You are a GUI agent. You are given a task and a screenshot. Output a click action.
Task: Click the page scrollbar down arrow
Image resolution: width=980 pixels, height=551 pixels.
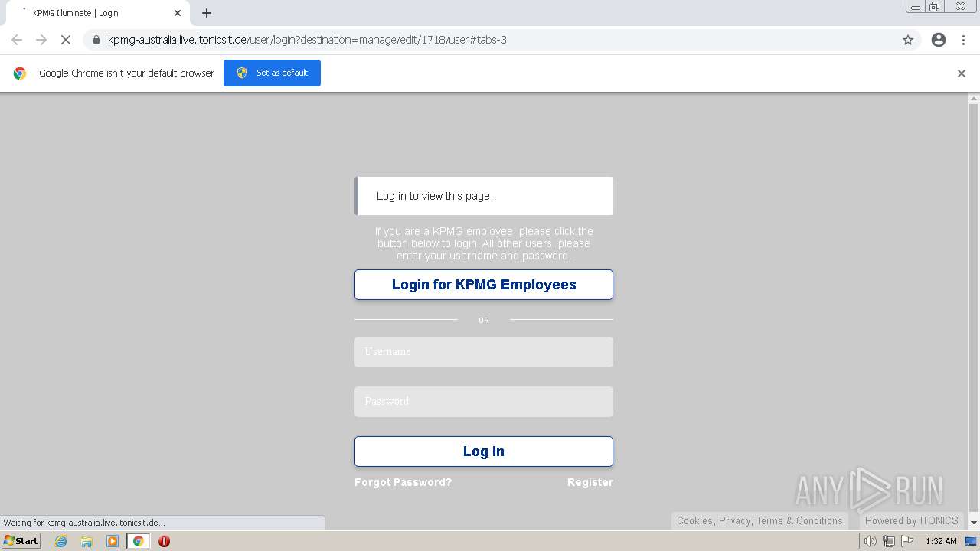coord(974,523)
